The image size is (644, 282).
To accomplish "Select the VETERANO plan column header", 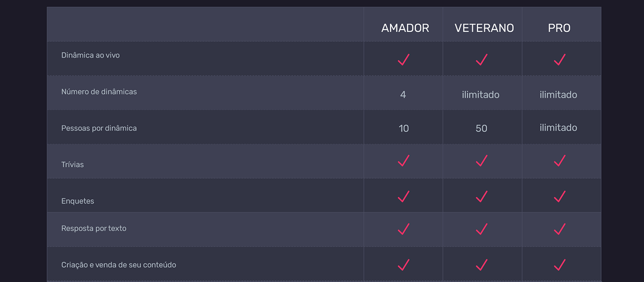I will (x=484, y=28).
